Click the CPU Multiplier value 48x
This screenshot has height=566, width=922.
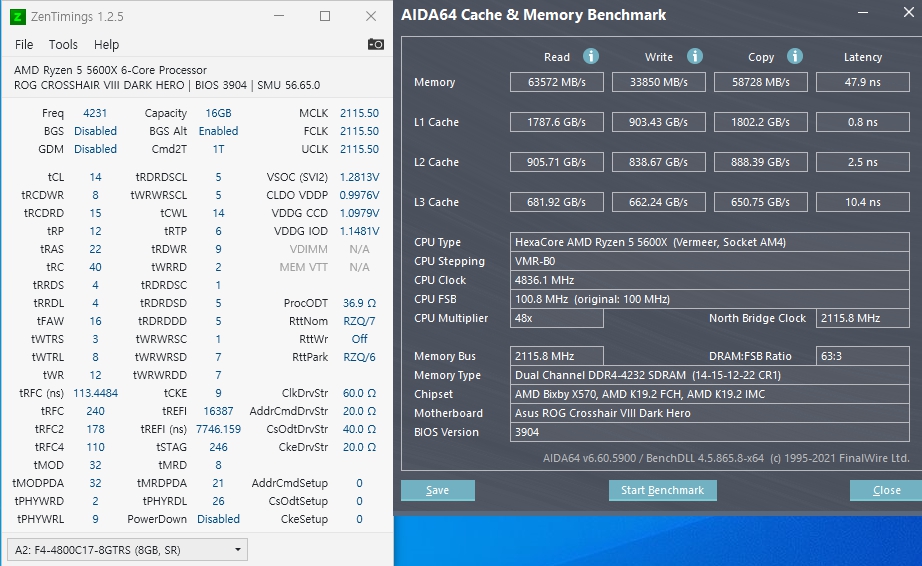click(x=557, y=318)
